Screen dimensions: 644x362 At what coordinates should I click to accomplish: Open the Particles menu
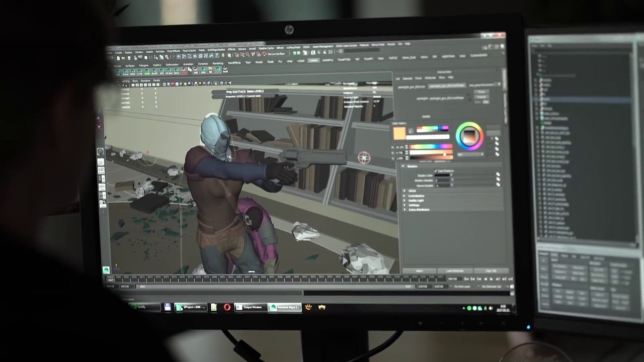160,52
